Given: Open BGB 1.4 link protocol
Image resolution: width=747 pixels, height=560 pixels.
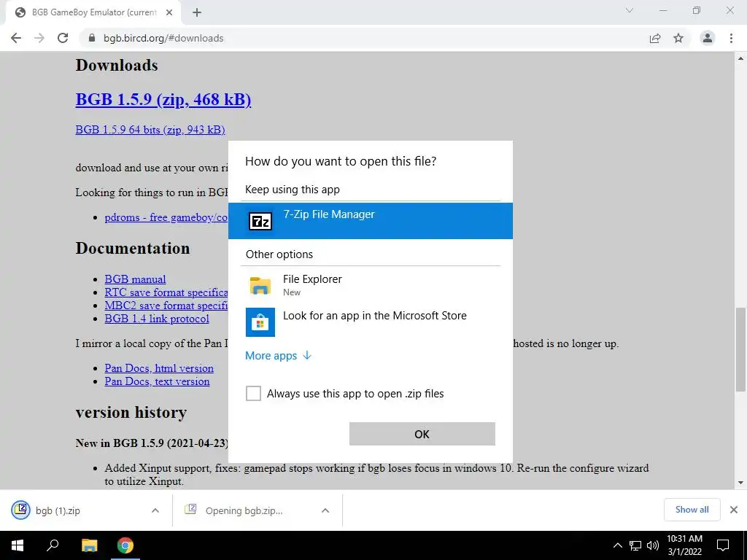Looking at the screenshot, I should pyautogui.click(x=157, y=319).
